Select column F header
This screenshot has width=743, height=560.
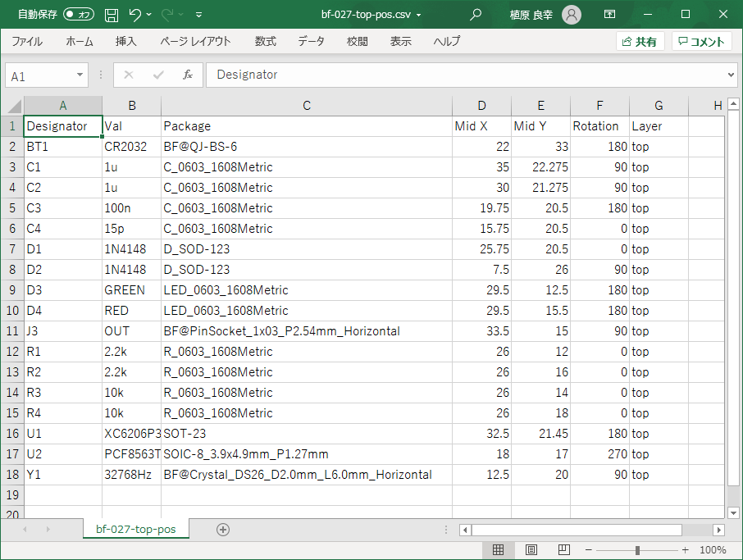tap(600, 106)
